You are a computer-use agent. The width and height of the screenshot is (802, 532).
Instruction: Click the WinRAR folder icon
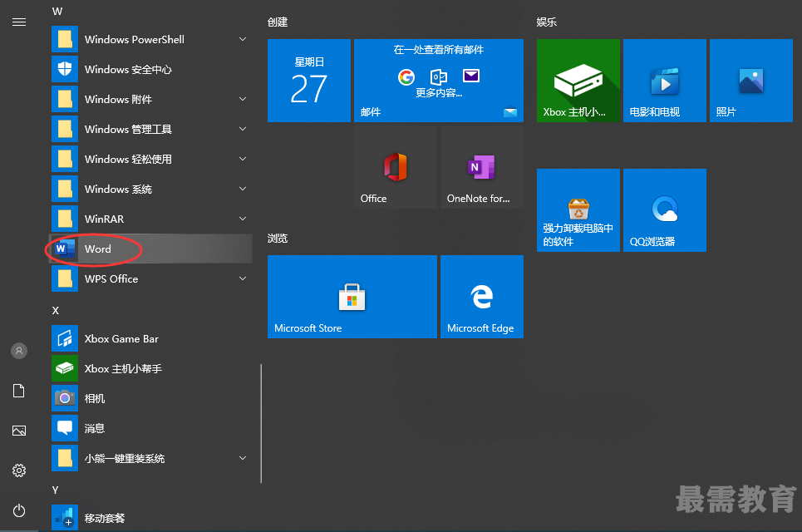(65, 219)
